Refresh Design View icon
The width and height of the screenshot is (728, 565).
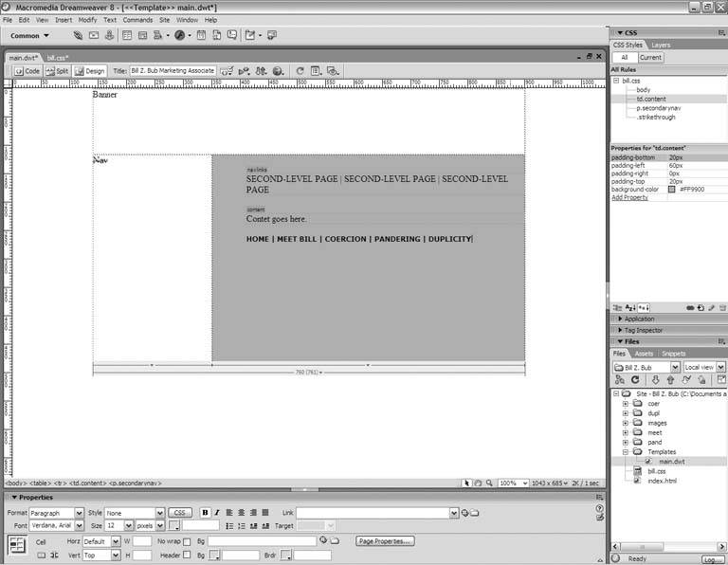pyautogui.click(x=300, y=71)
